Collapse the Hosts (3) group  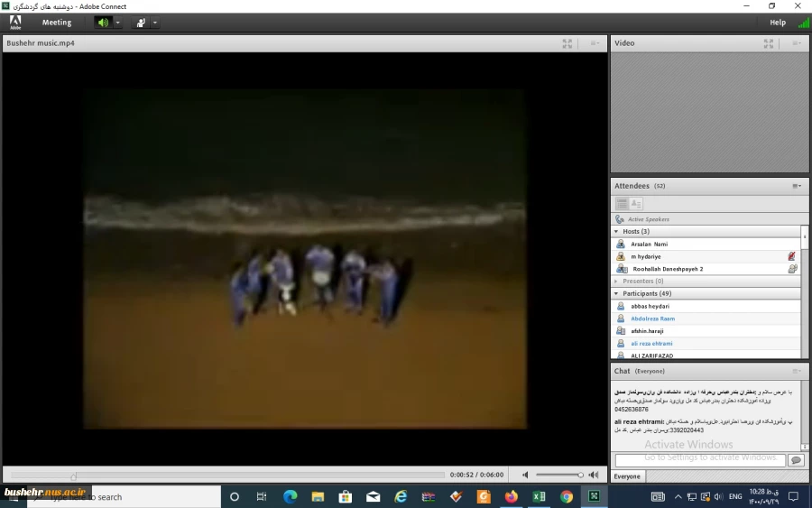click(x=616, y=232)
